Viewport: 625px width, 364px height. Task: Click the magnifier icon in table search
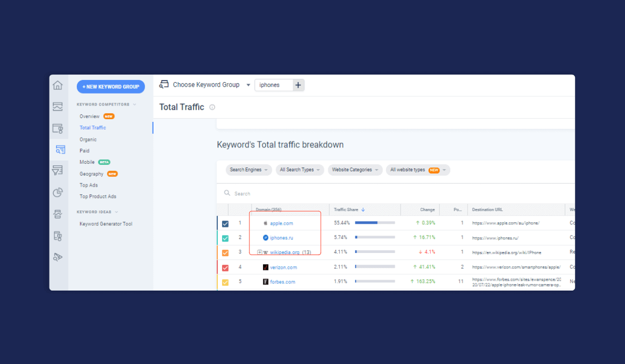click(x=228, y=193)
